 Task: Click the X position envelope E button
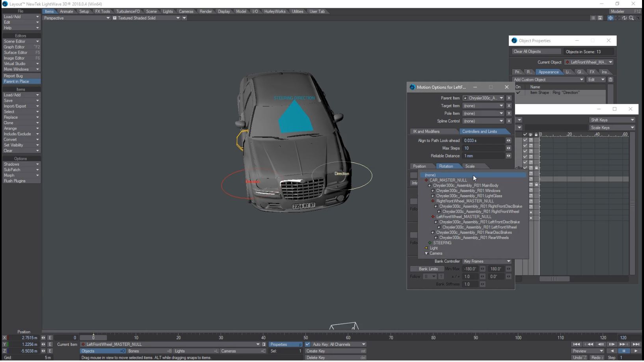coord(50,338)
